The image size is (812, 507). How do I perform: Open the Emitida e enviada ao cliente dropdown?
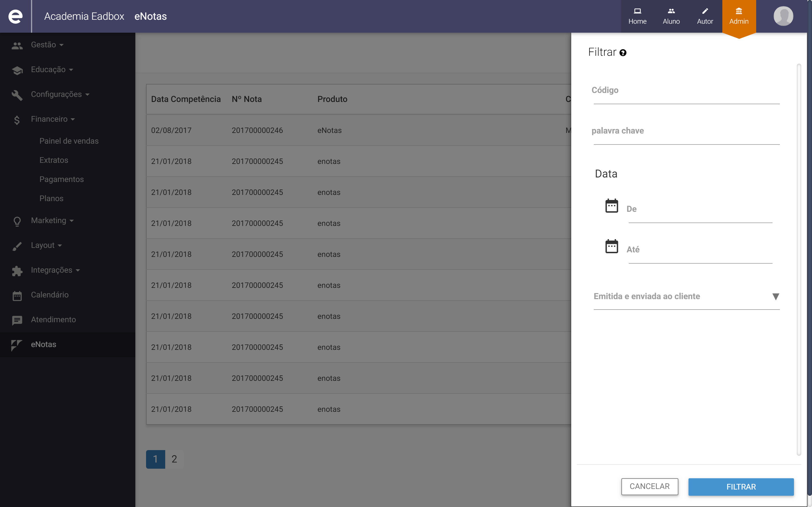point(686,296)
